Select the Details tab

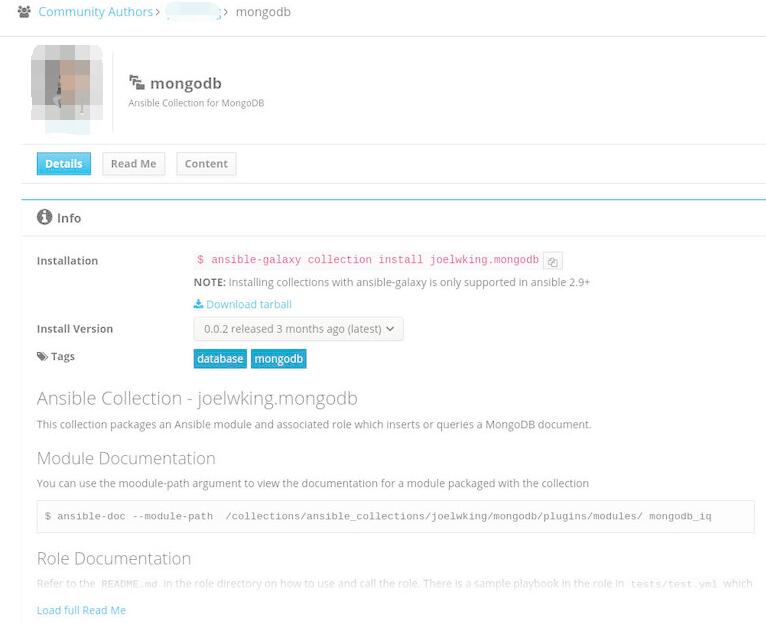(64, 164)
